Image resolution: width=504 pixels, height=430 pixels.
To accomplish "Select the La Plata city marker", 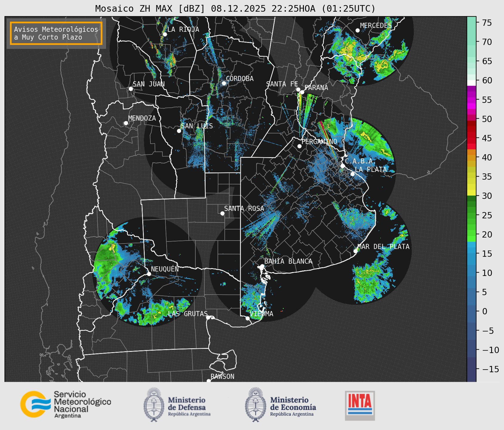I will click(x=353, y=174).
